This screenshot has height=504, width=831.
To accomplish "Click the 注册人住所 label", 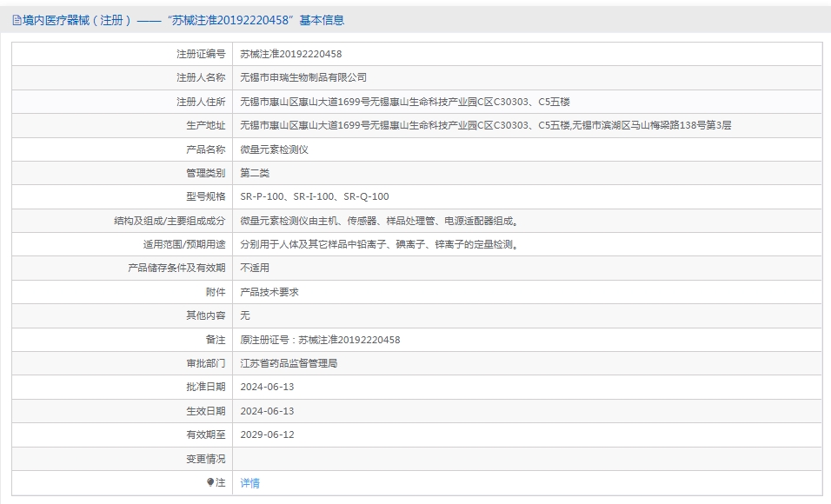I will coord(201,102).
